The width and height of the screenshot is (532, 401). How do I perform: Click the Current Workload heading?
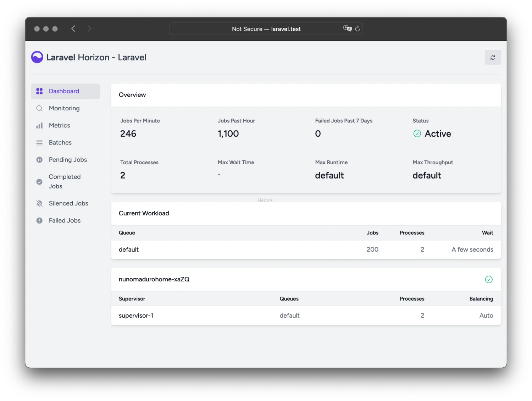[x=144, y=213]
